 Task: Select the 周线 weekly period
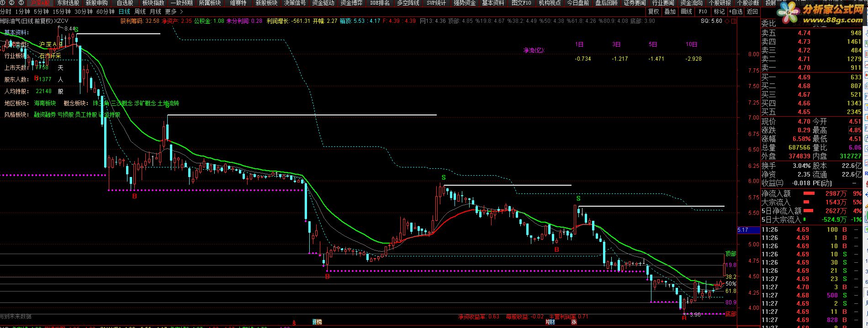(140, 11)
